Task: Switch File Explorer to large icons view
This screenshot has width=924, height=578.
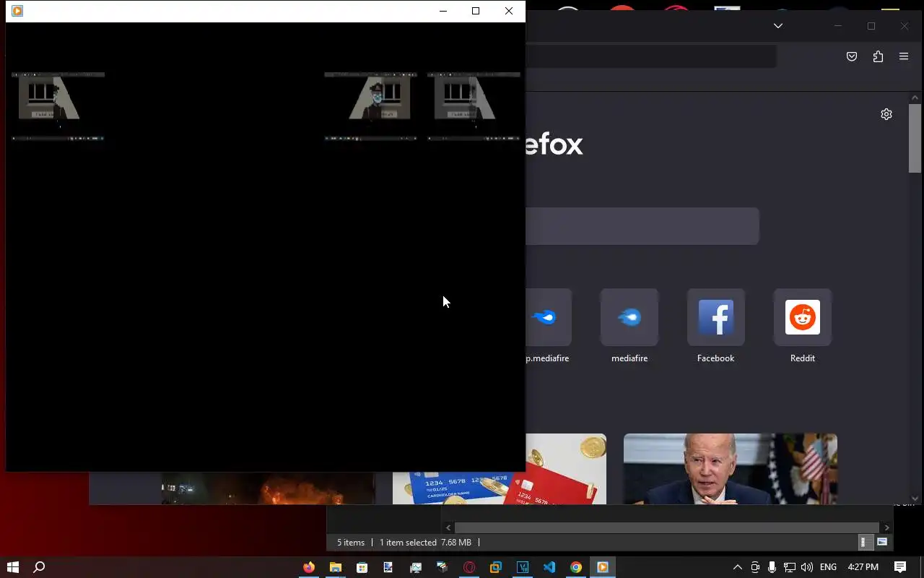Action: 882,543
